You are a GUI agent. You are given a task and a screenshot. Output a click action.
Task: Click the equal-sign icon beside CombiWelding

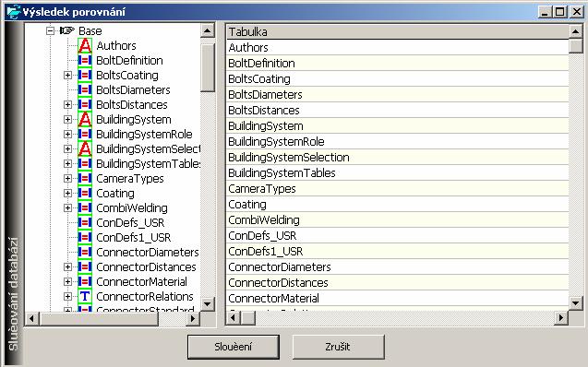point(85,207)
